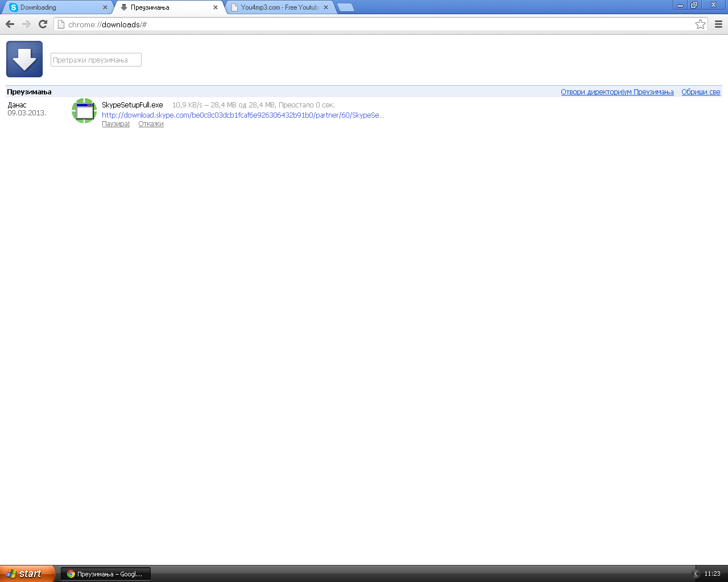
Task: Go back using the browser back arrow
Action: pos(10,24)
